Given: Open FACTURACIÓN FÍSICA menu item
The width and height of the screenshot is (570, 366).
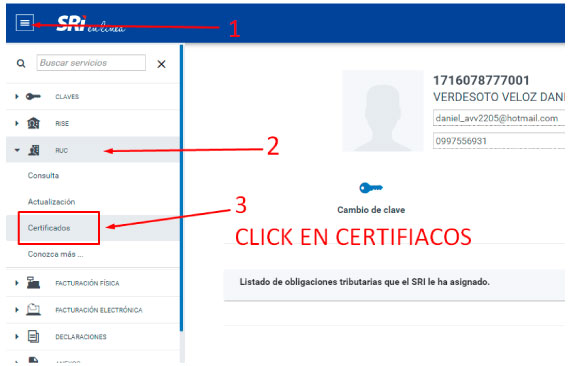Looking at the screenshot, I should pyautogui.click(x=87, y=283).
